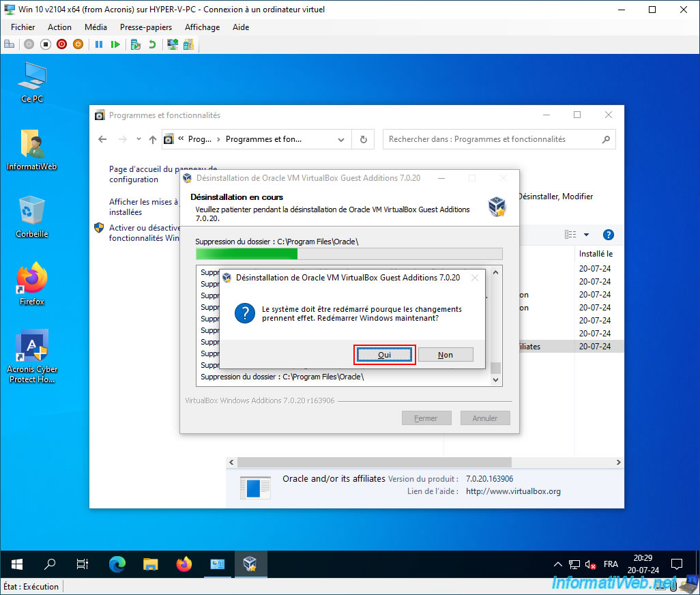Open Task View on taskbar
The width and height of the screenshot is (700, 595).
coord(83,564)
